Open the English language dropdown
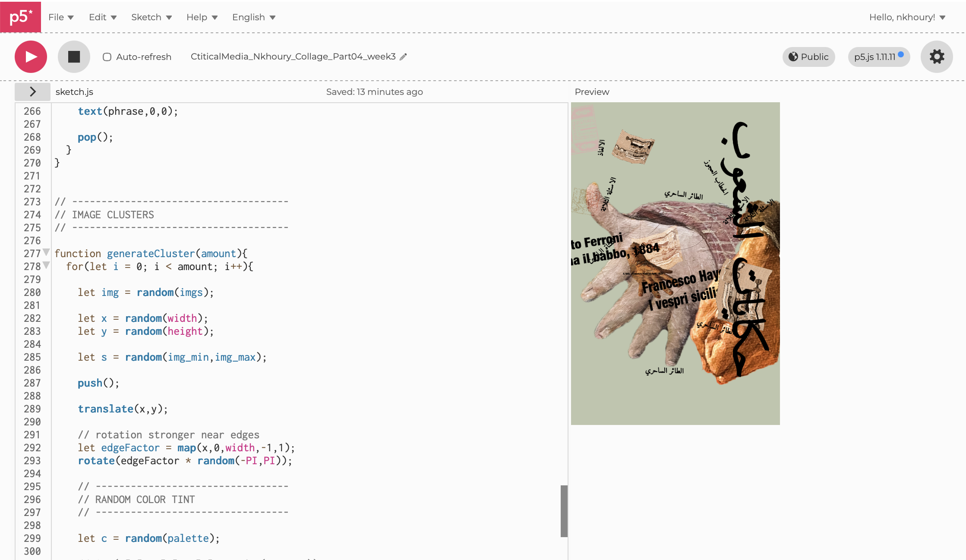966x560 pixels. tap(253, 17)
